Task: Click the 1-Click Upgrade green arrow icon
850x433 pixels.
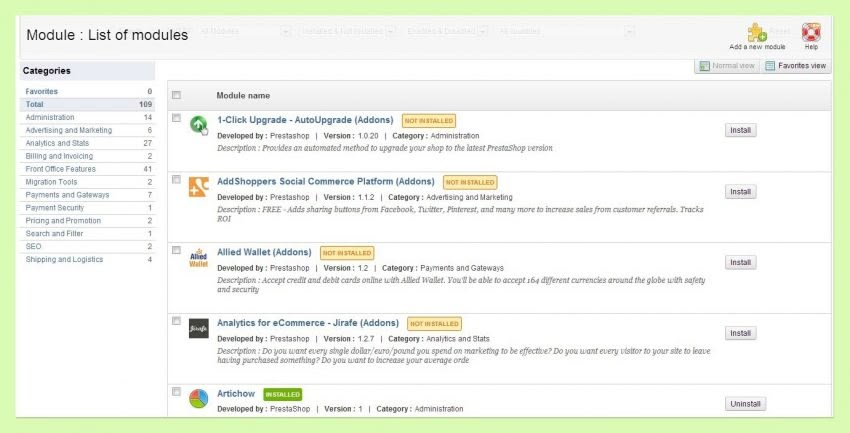Action: click(199, 125)
